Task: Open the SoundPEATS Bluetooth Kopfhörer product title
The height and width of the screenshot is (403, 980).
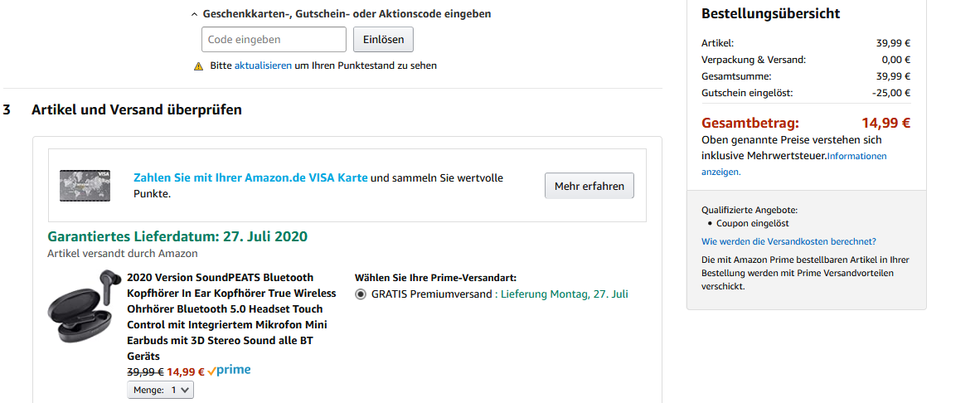Action: pos(231,317)
